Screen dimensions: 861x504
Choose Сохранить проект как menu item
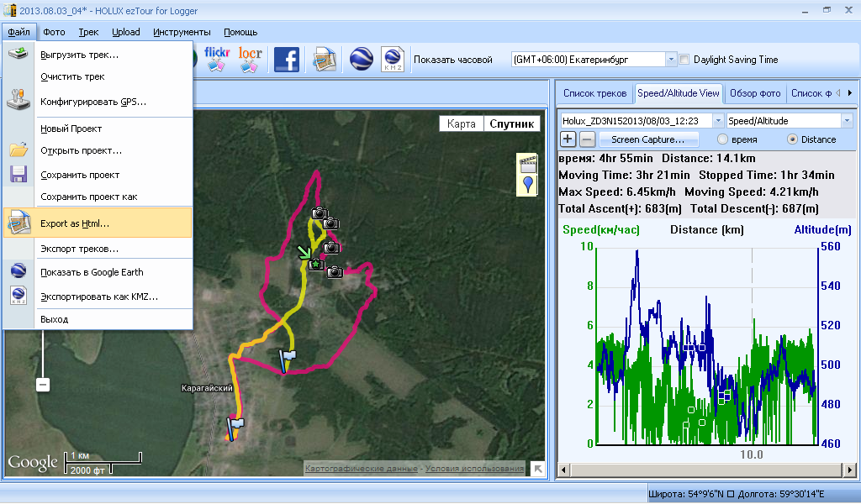coord(98,197)
